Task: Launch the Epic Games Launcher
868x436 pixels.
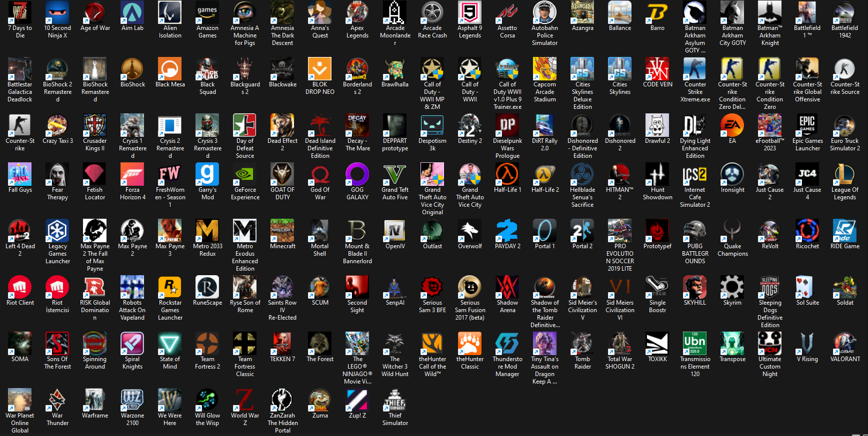Action: pos(807,125)
